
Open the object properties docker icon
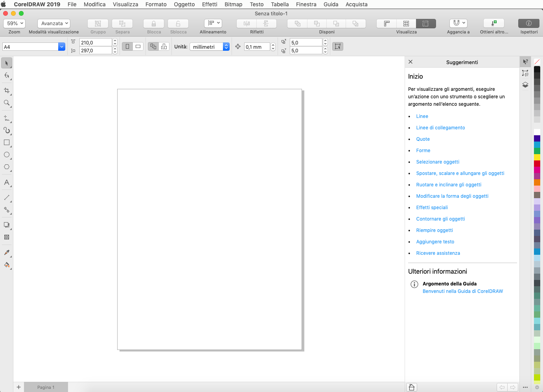(x=525, y=73)
